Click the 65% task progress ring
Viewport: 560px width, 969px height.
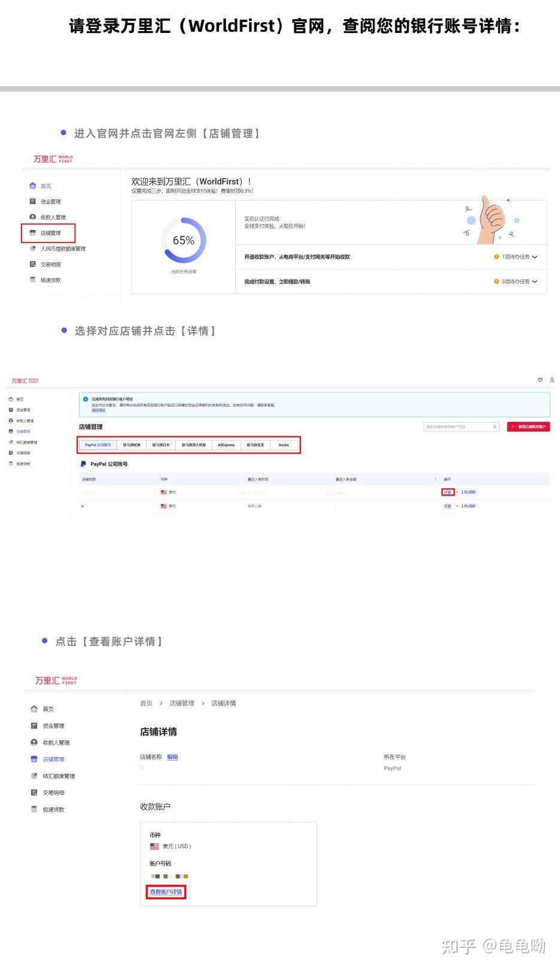coord(184,240)
